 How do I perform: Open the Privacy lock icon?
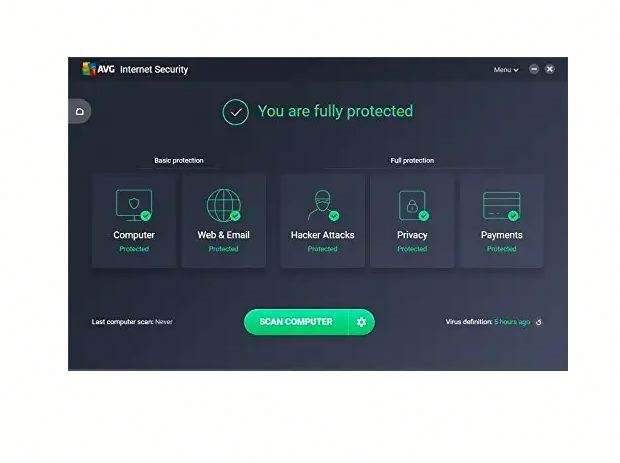coord(413,205)
